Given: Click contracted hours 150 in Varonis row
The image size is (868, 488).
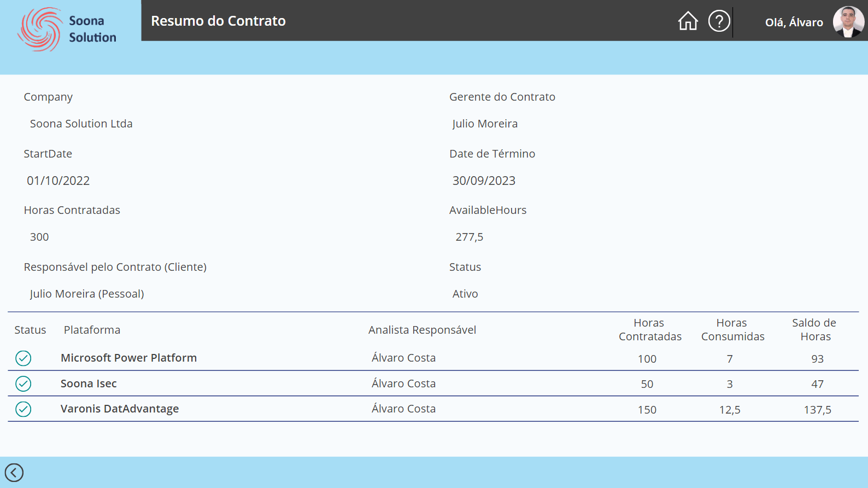Looking at the screenshot, I should click(647, 410).
